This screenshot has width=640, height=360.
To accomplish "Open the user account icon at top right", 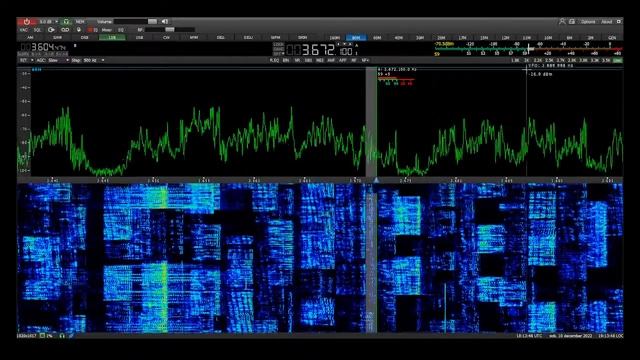I will click(562, 22).
